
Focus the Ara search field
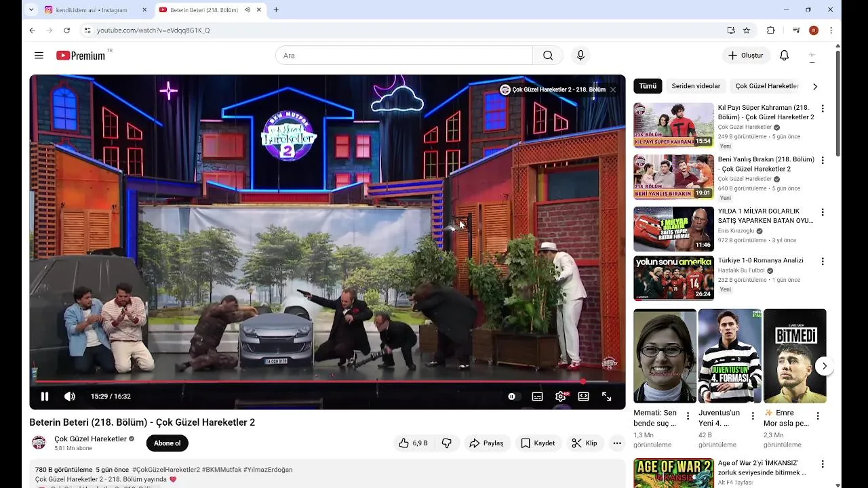pos(404,56)
